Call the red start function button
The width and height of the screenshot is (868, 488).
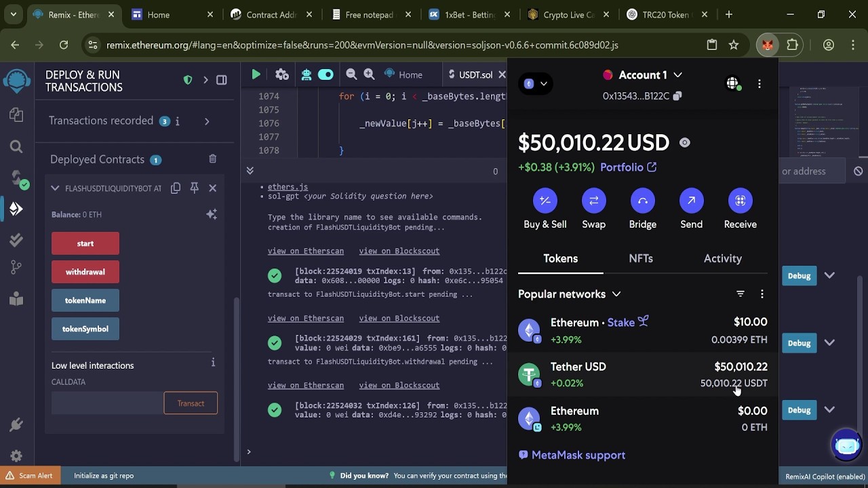coord(85,243)
